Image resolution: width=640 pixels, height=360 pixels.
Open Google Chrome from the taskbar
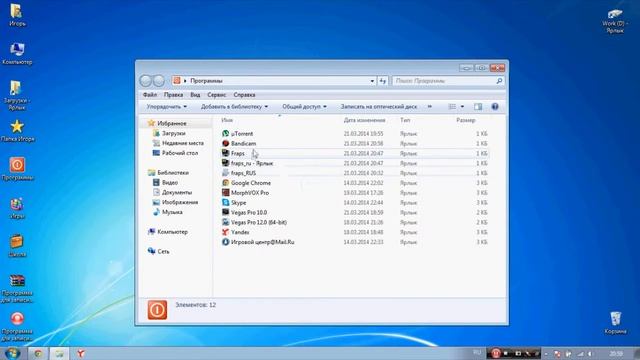[38, 353]
